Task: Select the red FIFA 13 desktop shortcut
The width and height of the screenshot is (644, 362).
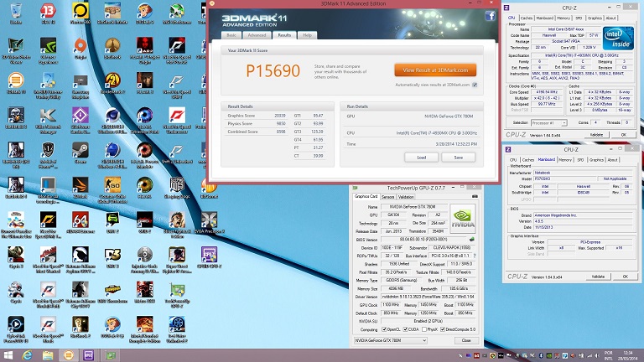Action: pyautogui.click(x=48, y=13)
